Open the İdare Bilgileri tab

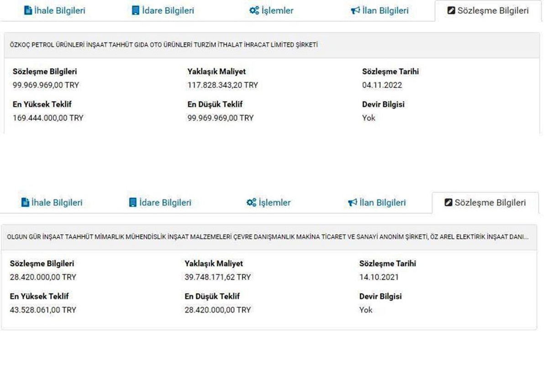pyautogui.click(x=162, y=10)
